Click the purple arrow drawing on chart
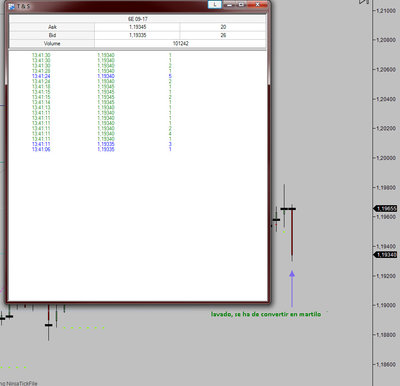This screenshot has width=400, height=386. click(x=292, y=288)
